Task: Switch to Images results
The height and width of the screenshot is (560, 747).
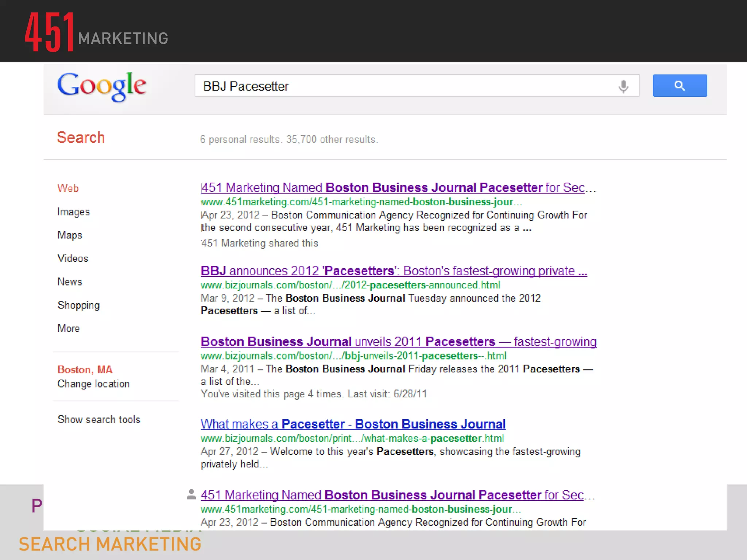Action: pos(73,212)
